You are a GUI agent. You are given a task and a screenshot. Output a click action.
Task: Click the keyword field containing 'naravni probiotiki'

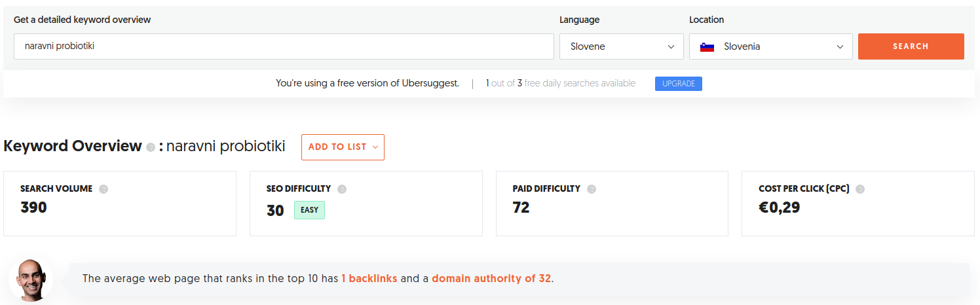(x=283, y=46)
